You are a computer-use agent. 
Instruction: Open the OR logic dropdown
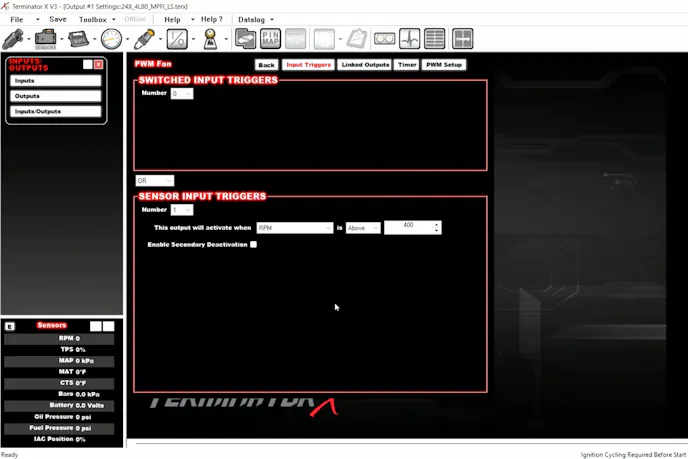click(x=154, y=181)
